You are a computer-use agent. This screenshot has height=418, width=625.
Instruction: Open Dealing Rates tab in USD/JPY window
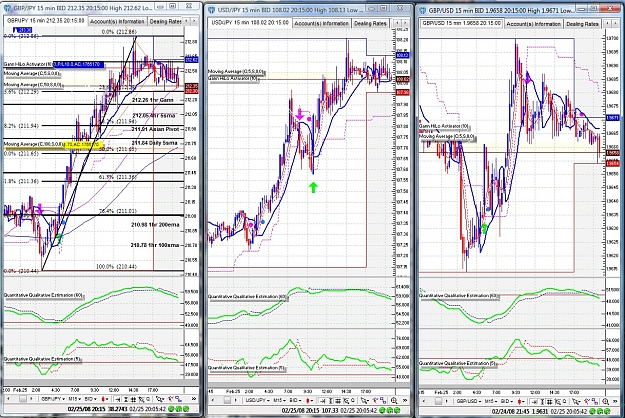coord(370,24)
